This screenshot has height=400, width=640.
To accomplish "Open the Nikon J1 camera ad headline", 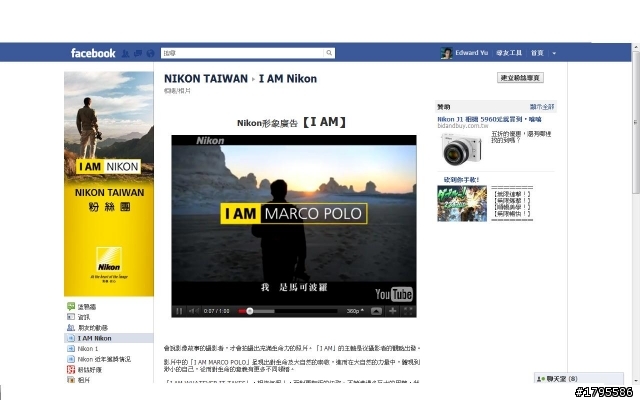I will (489, 119).
